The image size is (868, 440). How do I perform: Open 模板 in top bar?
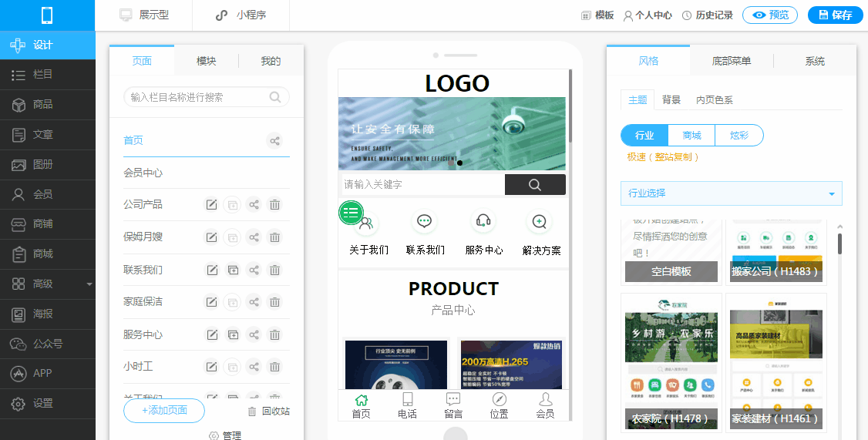597,15
